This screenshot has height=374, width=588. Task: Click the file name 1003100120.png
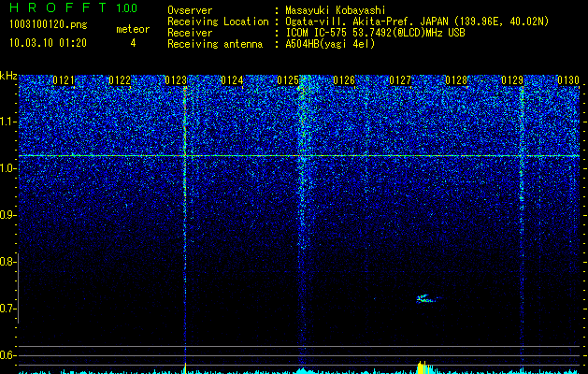click(x=48, y=25)
